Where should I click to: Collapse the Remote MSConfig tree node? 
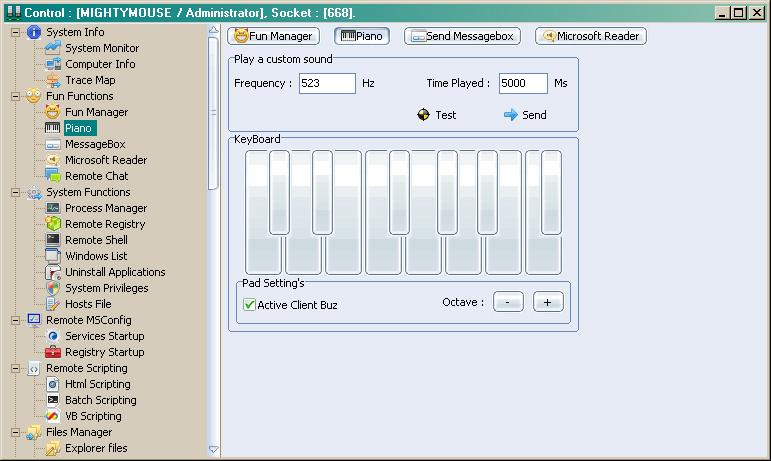click(x=15, y=320)
